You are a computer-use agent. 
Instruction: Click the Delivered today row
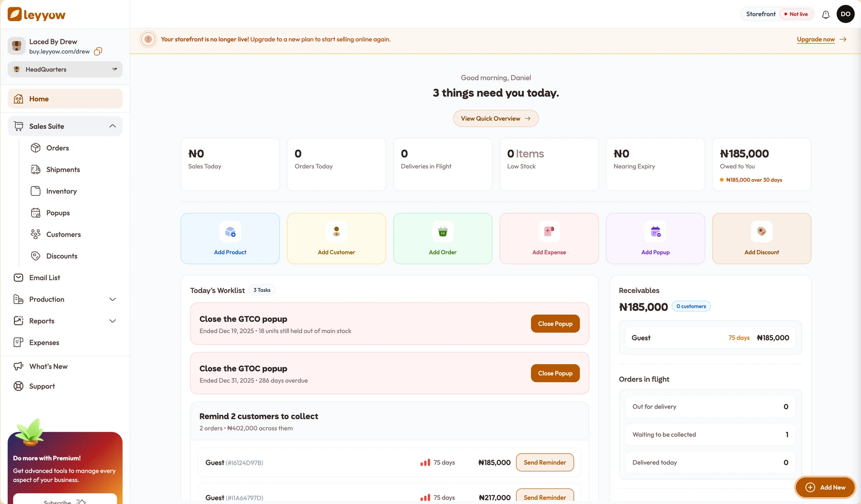click(x=710, y=463)
